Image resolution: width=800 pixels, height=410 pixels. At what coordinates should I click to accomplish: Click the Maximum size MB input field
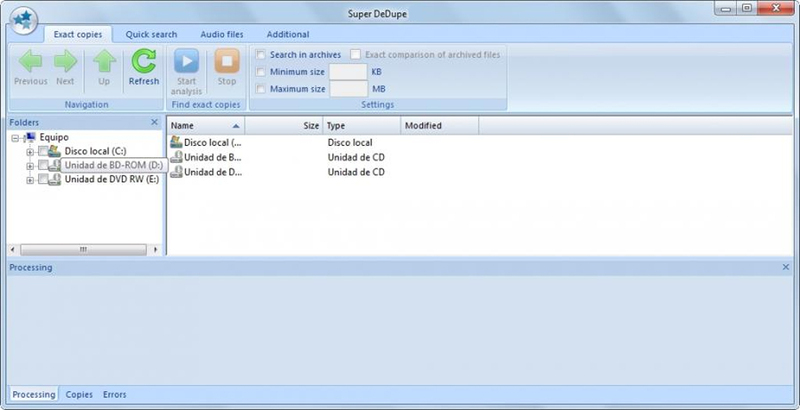point(348,89)
